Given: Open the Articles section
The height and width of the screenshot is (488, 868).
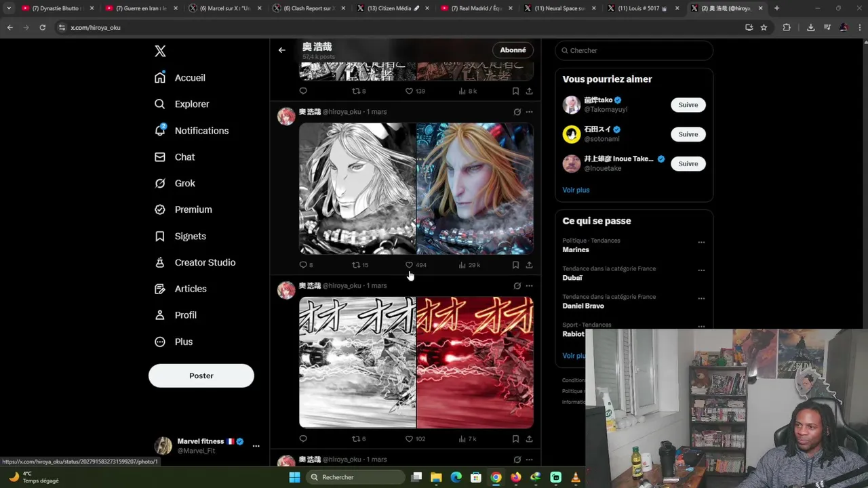Looking at the screenshot, I should [180, 289].
